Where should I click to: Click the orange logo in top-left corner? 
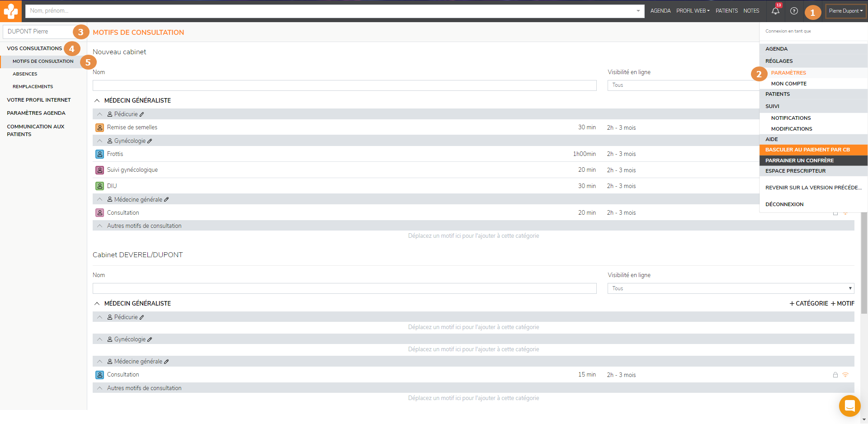[x=10, y=11]
